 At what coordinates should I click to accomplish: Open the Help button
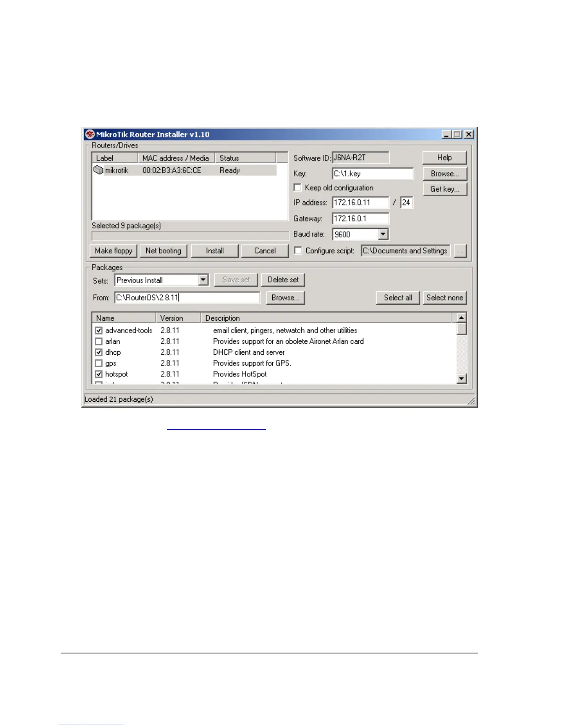tap(444, 158)
